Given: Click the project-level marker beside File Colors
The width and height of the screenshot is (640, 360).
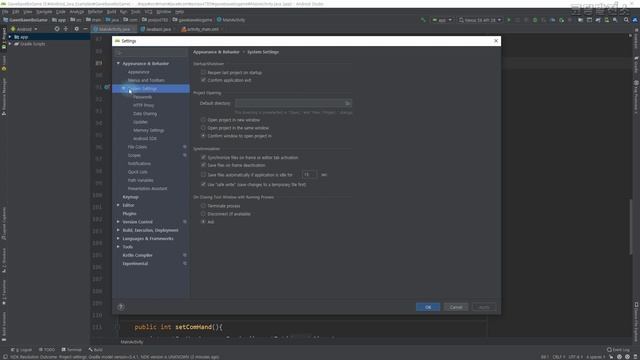Looking at the screenshot, I should (x=184, y=147).
